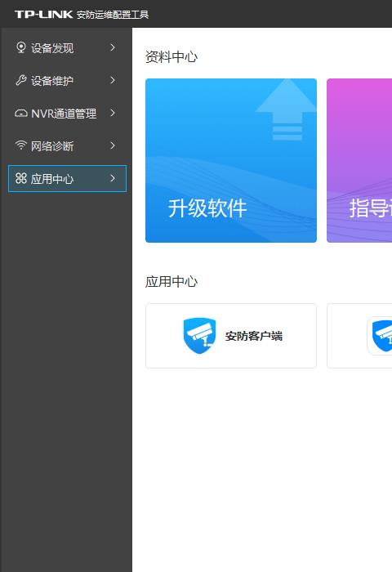
Task: Click the 安防运维配置工具 title text
Action: tap(113, 15)
